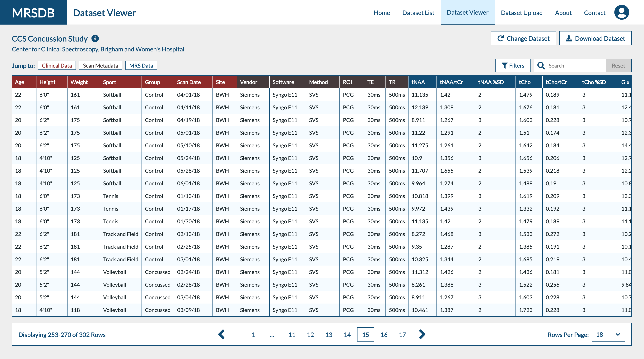Click the magnifying glass search icon

pos(541,66)
